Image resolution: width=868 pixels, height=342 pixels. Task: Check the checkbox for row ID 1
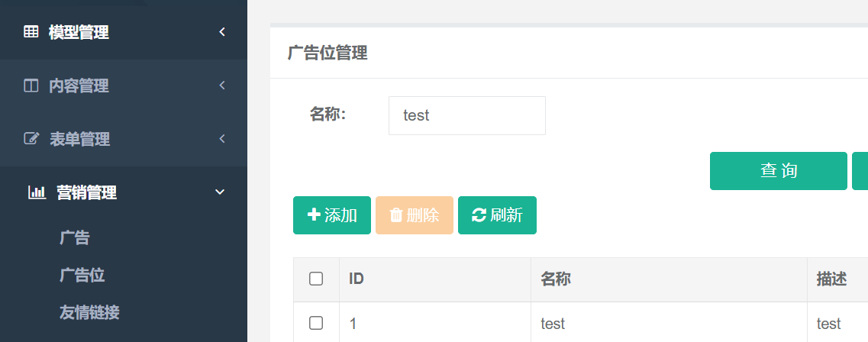coord(316,323)
